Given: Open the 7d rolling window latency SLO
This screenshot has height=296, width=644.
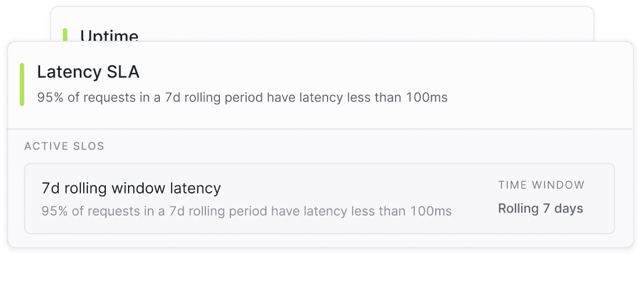Looking at the screenshot, I should [131, 188].
